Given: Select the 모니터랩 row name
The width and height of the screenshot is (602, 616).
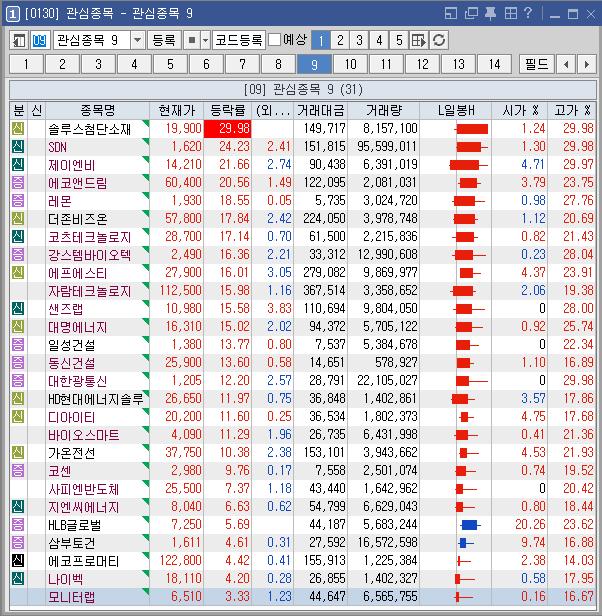Looking at the screenshot, I should click(x=72, y=597).
